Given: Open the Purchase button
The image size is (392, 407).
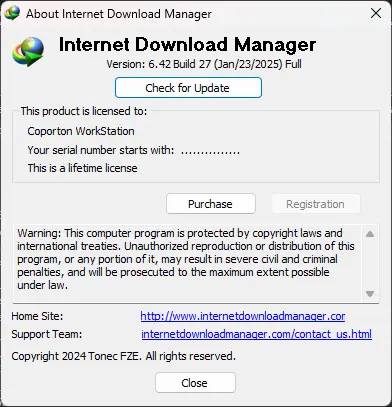Looking at the screenshot, I should click(x=211, y=204).
